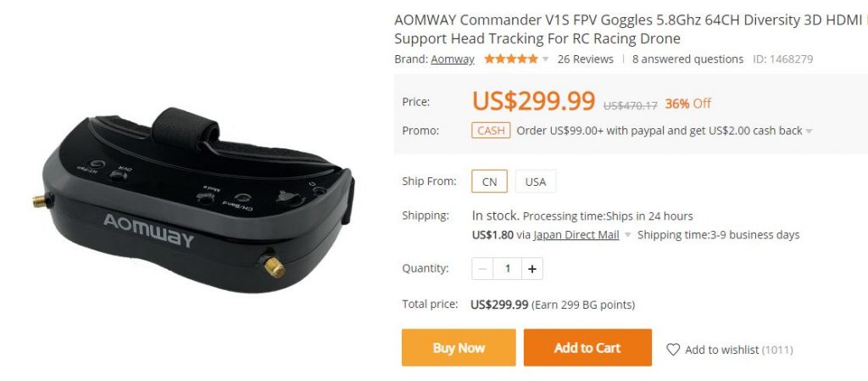Click the heart wishlist icon
Screen dimensions: 868x381
[x=672, y=350]
